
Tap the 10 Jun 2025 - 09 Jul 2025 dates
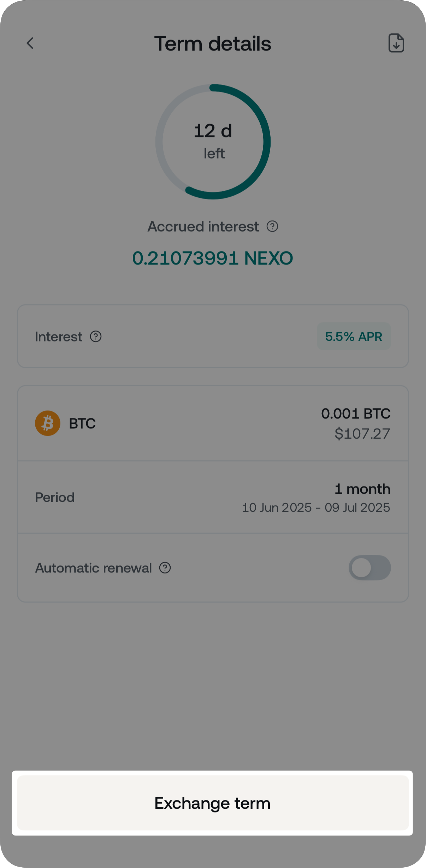[x=316, y=508]
